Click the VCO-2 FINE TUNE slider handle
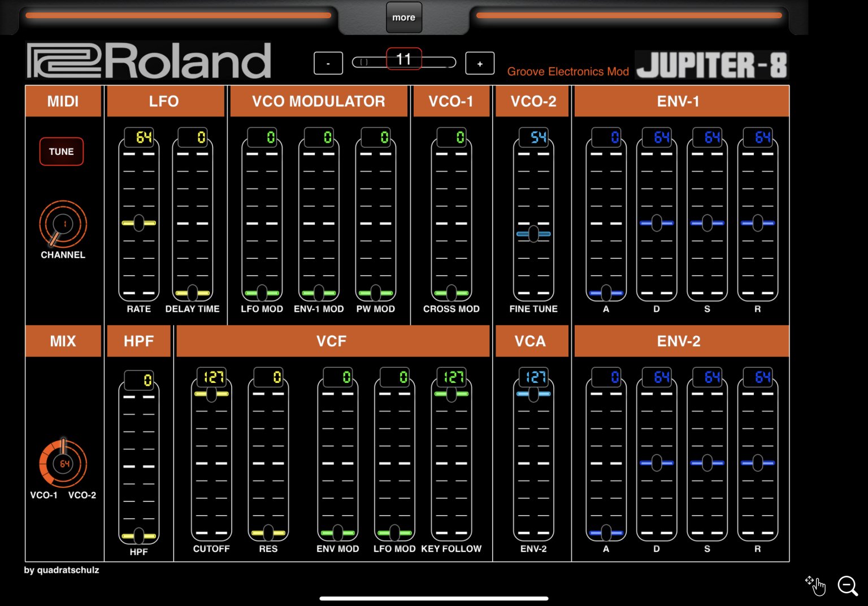This screenshot has width=868, height=606. click(x=533, y=234)
